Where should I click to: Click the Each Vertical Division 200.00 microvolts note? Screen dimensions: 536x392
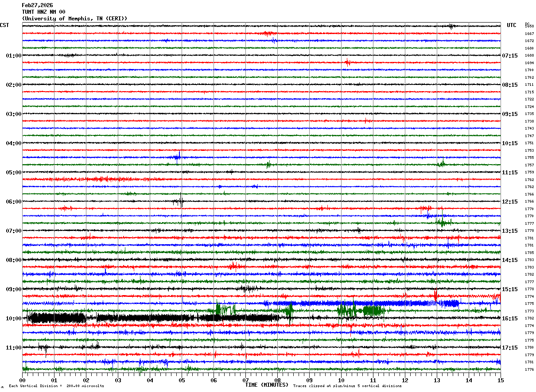coord(56,386)
